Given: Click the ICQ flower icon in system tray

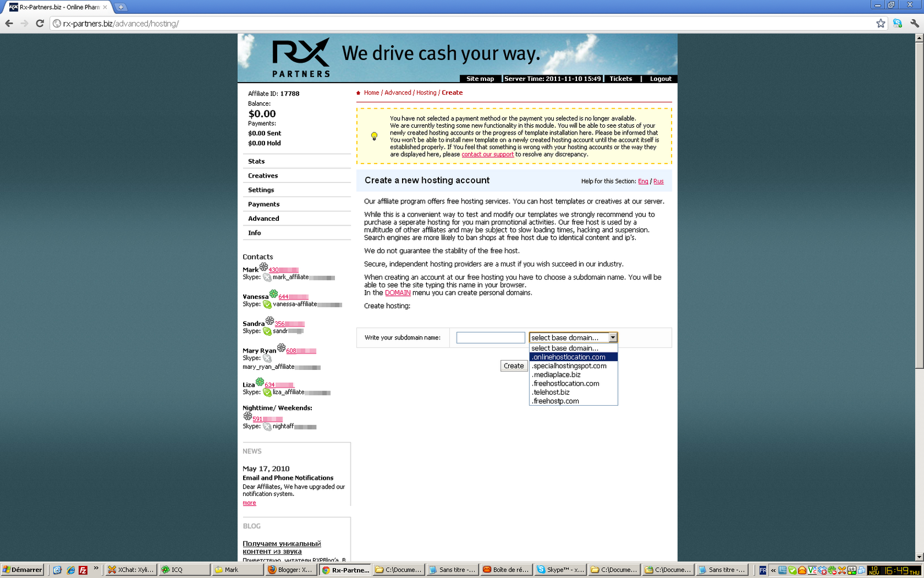Looking at the screenshot, I should point(832,570).
